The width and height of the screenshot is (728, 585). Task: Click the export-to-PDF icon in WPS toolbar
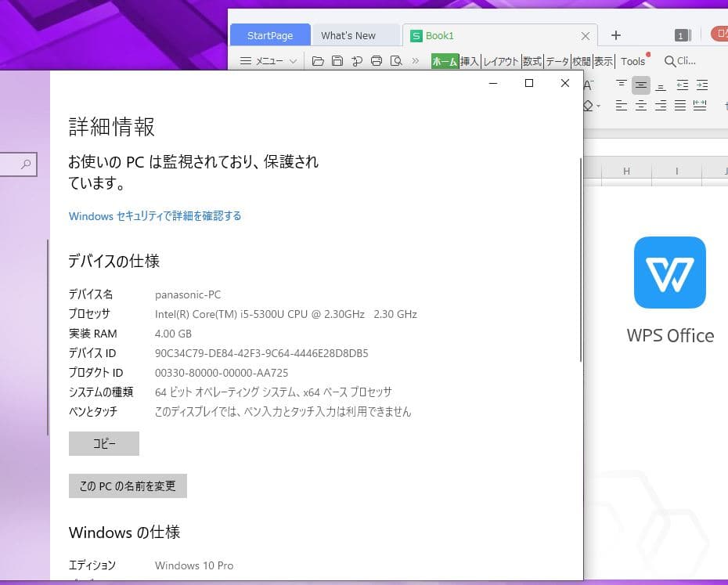tap(357, 61)
